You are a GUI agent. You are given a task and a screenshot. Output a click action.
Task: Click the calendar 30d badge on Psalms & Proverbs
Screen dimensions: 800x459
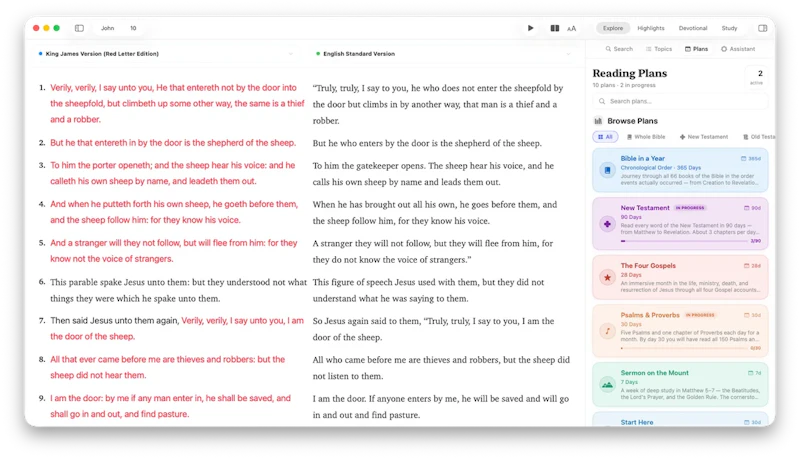[752, 315]
